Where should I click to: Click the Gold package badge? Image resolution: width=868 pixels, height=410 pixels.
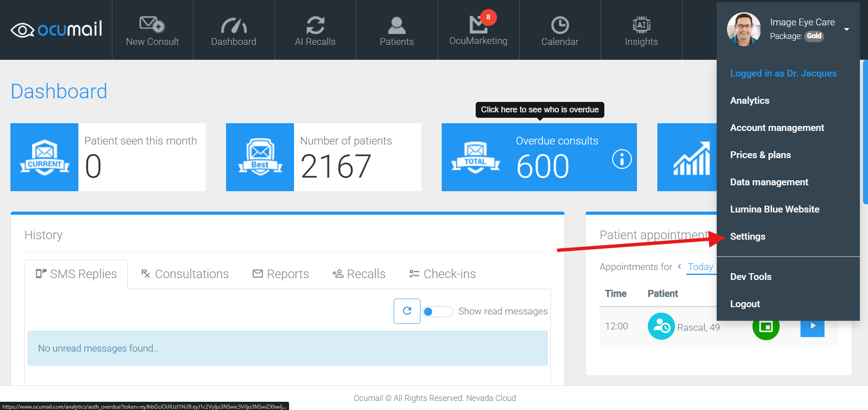click(x=814, y=36)
